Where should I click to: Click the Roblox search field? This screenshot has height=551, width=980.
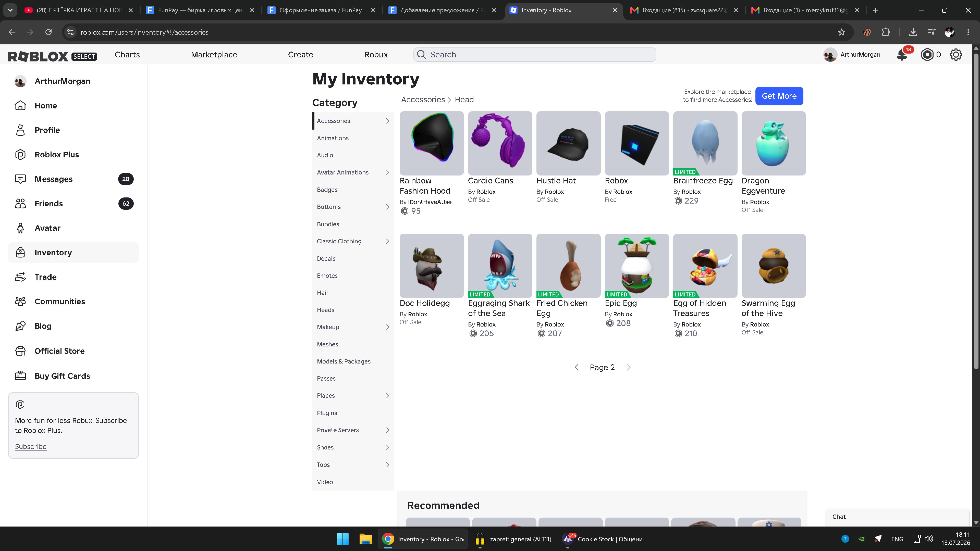(534, 55)
